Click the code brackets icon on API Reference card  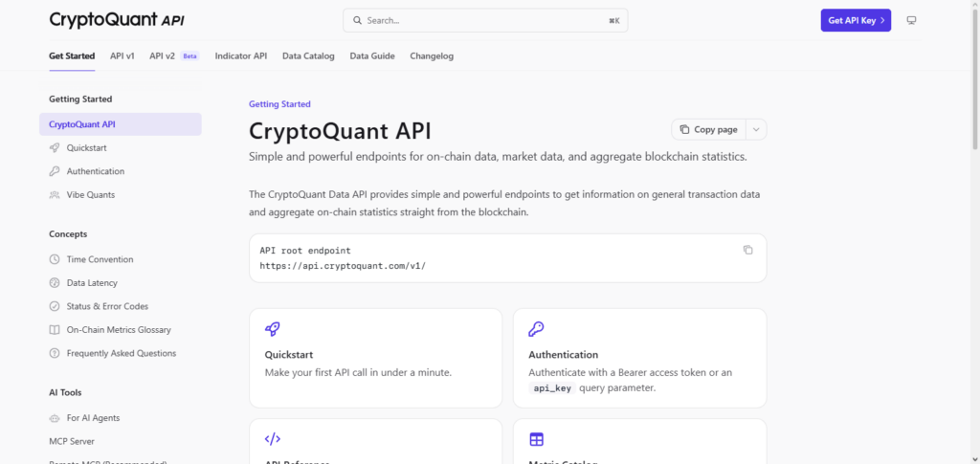click(x=273, y=439)
